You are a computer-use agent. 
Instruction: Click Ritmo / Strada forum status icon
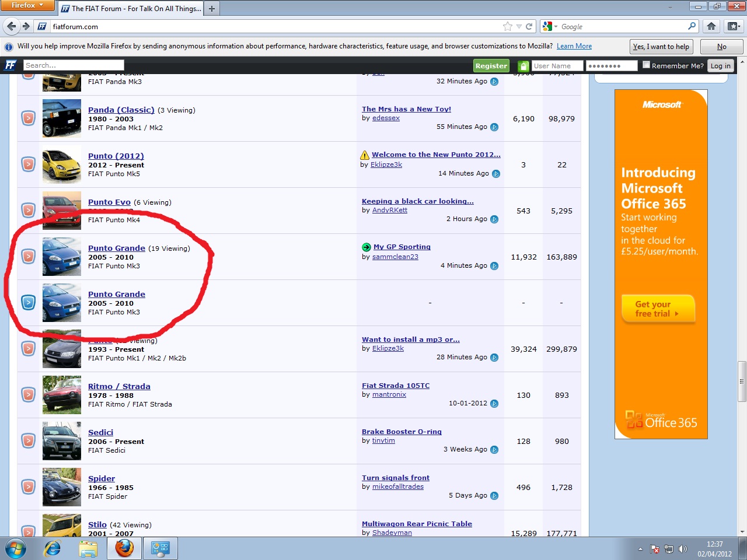click(28, 394)
